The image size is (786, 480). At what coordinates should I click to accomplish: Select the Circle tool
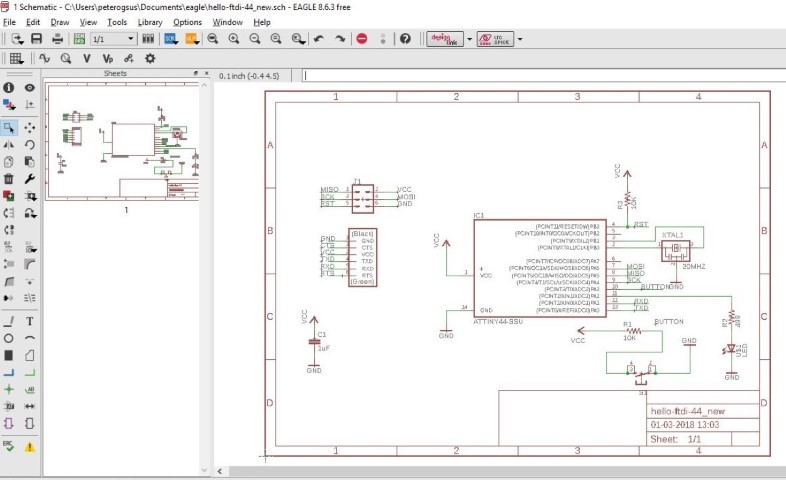(x=9, y=338)
